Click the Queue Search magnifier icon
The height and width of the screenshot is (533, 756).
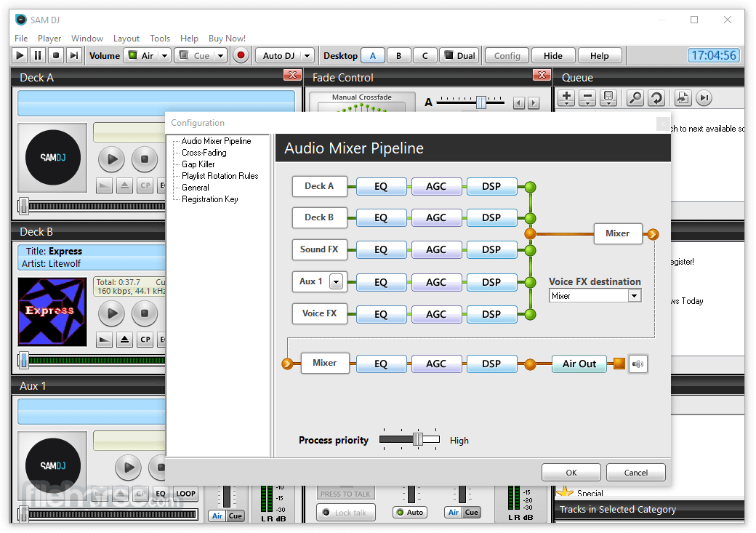[x=635, y=98]
